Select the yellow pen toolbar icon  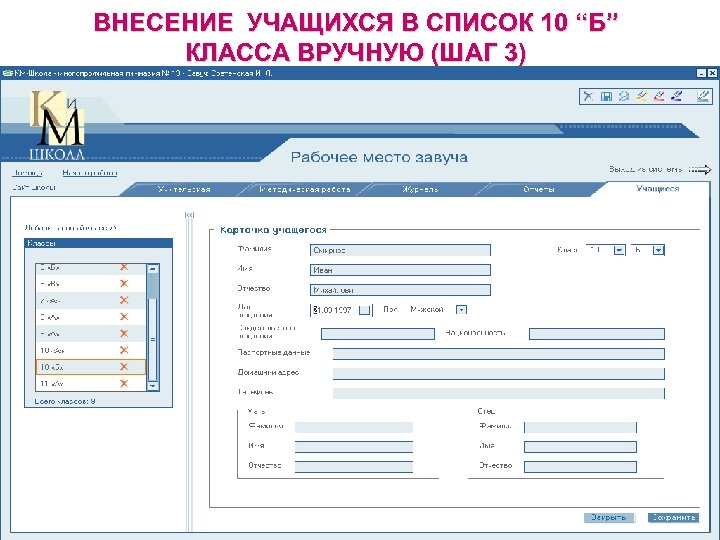(x=641, y=96)
